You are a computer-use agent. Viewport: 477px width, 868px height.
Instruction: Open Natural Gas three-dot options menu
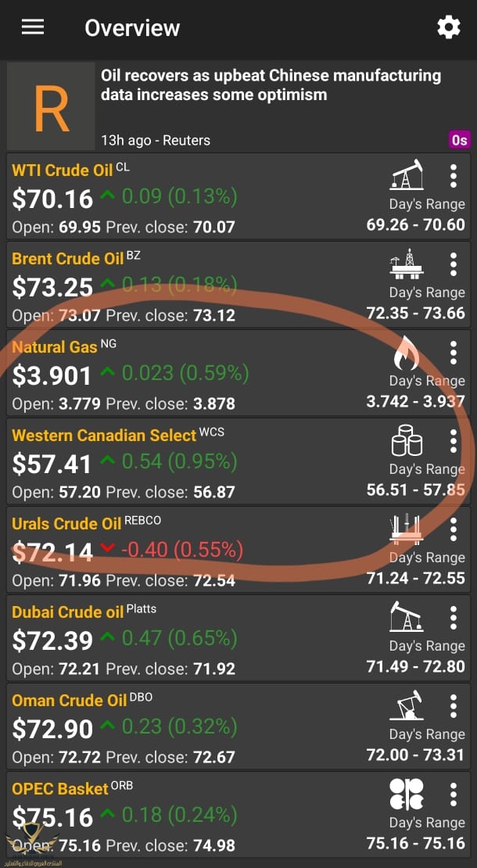(x=453, y=353)
